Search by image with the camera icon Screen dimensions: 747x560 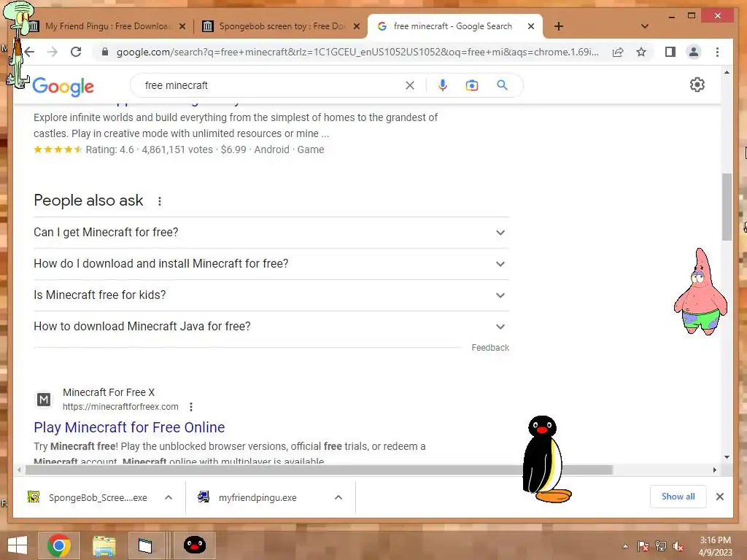(472, 85)
